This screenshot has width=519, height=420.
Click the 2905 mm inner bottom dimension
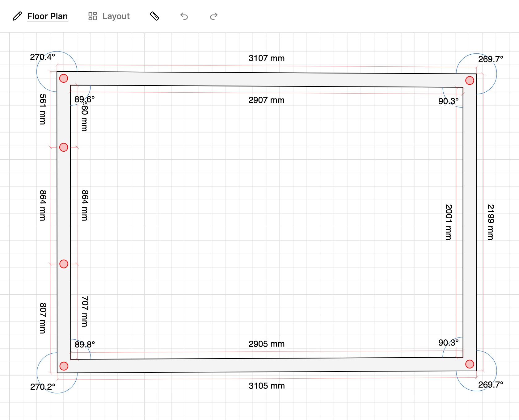tap(267, 344)
